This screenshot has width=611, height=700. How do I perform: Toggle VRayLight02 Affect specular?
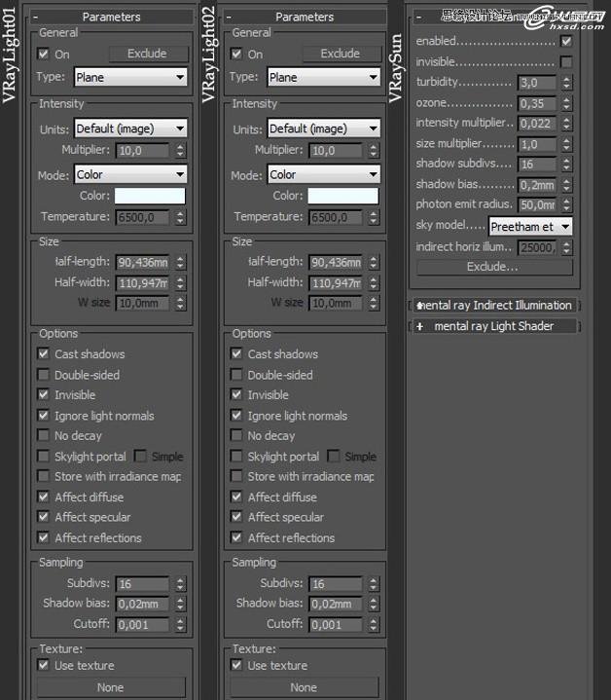click(x=236, y=517)
